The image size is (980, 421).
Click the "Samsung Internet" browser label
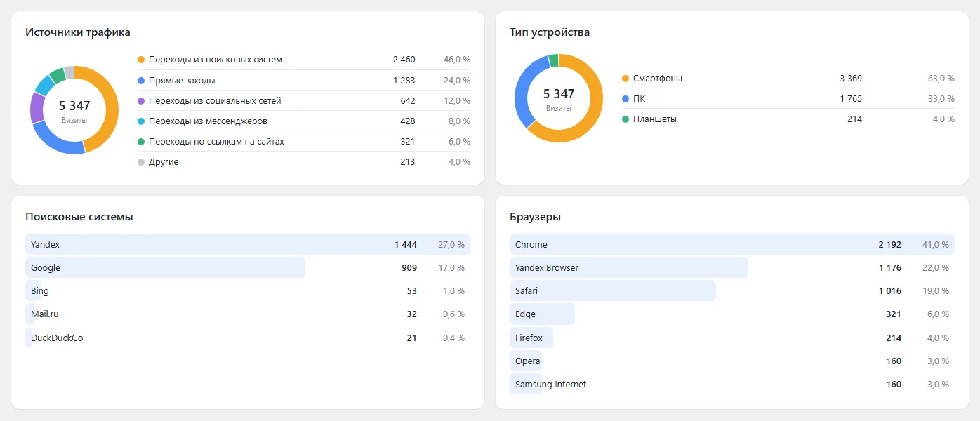(x=551, y=385)
